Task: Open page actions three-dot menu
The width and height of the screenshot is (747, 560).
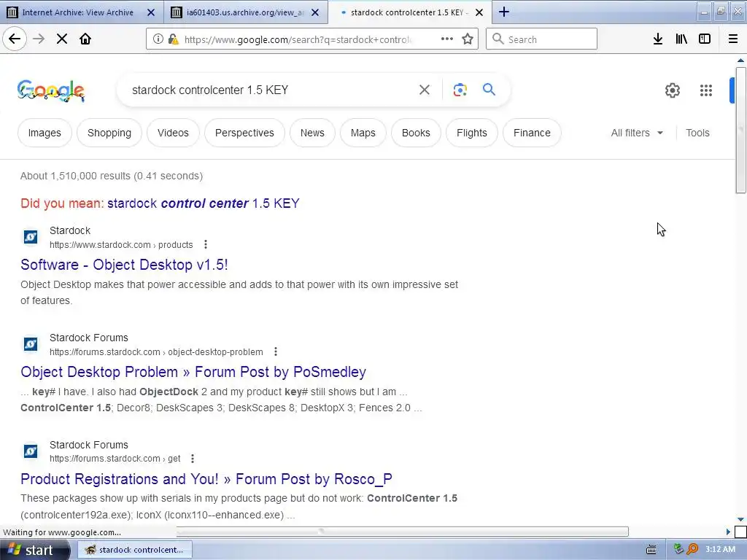Action: (x=447, y=39)
